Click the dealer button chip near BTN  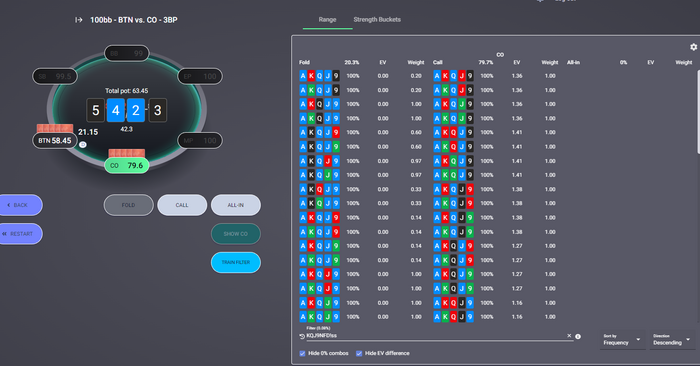(x=83, y=145)
